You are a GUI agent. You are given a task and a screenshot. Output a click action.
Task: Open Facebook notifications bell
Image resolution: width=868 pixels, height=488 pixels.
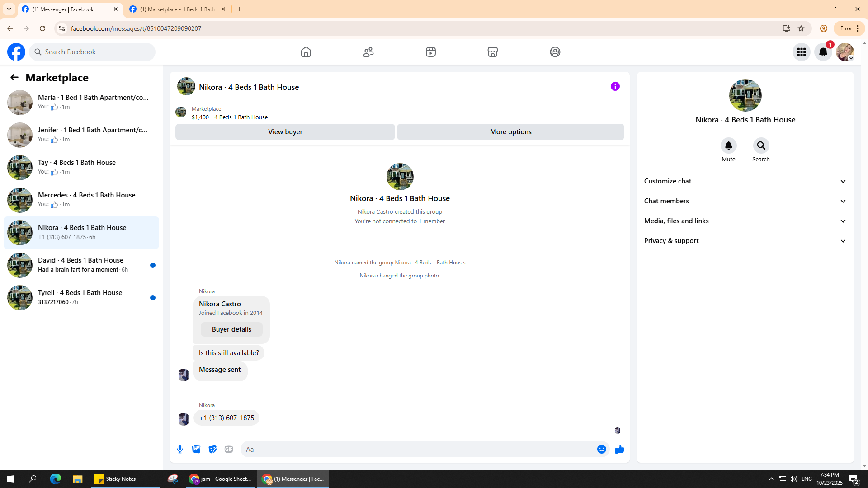(x=823, y=52)
